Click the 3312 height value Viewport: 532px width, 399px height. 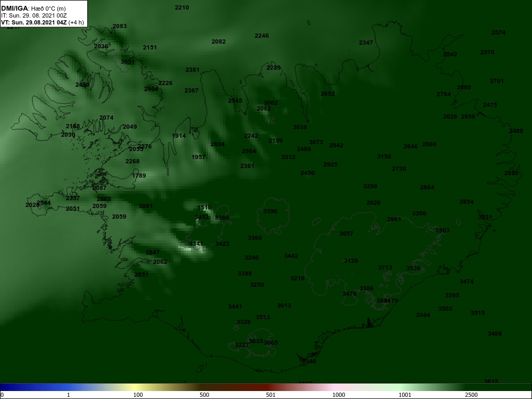[x=288, y=157]
